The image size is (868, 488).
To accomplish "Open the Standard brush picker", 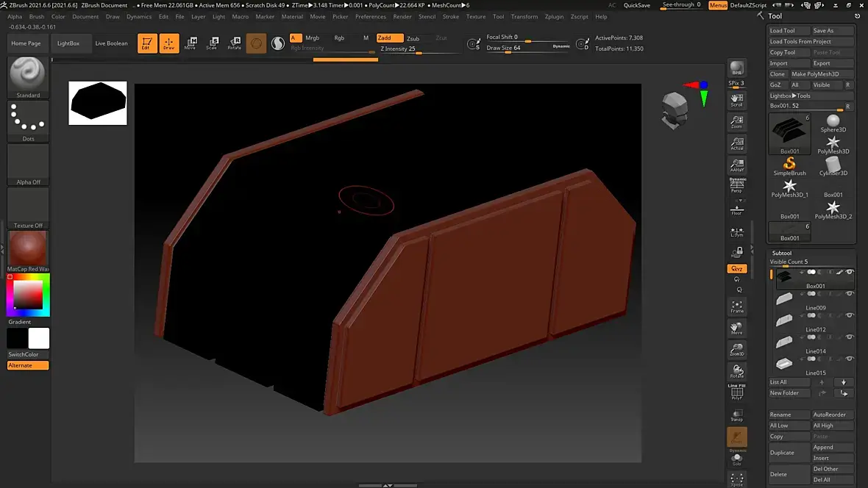I will click(28, 76).
